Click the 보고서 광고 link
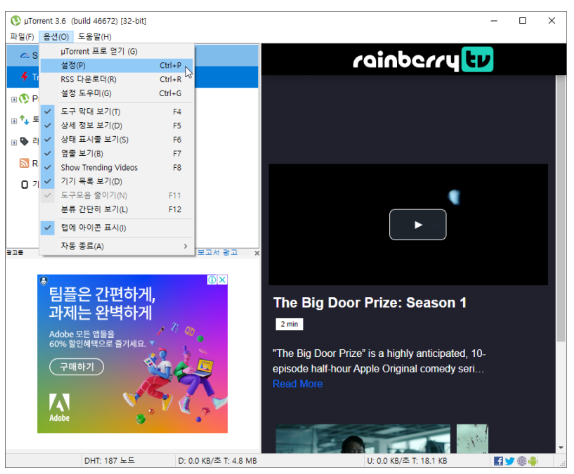This screenshot has width=574, height=474. [x=217, y=252]
